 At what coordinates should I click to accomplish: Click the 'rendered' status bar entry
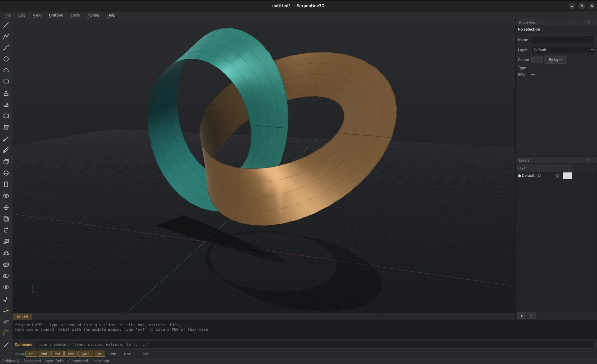(x=80, y=361)
